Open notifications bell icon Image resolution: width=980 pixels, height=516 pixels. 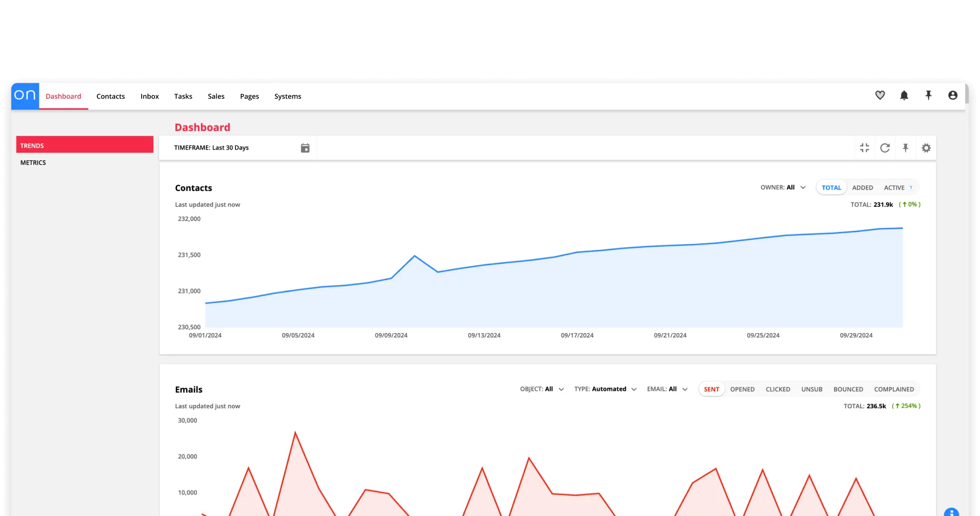pos(904,95)
